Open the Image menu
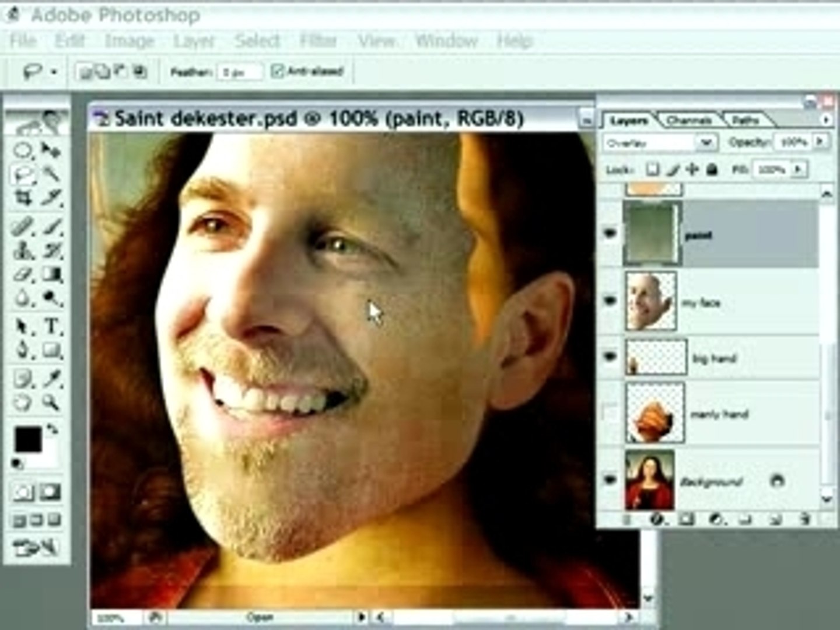The width and height of the screenshot is (840, 630). point(129,41)
